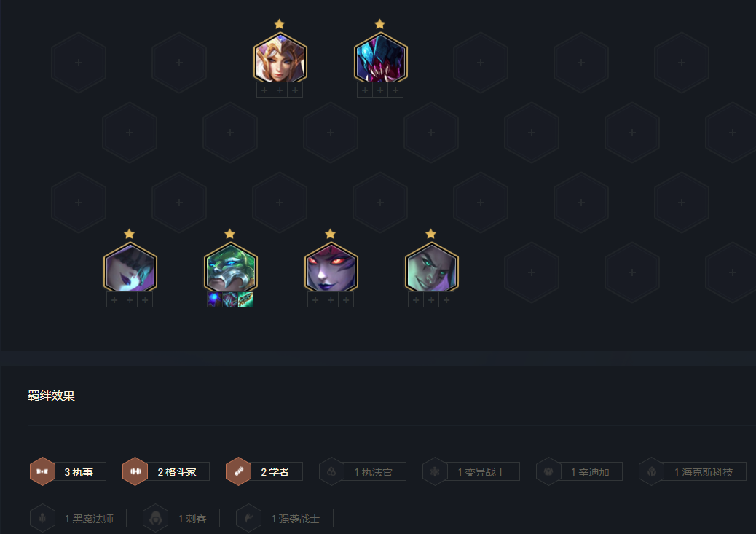Select the dark blue monster champion portrait

tap(380, 58)
